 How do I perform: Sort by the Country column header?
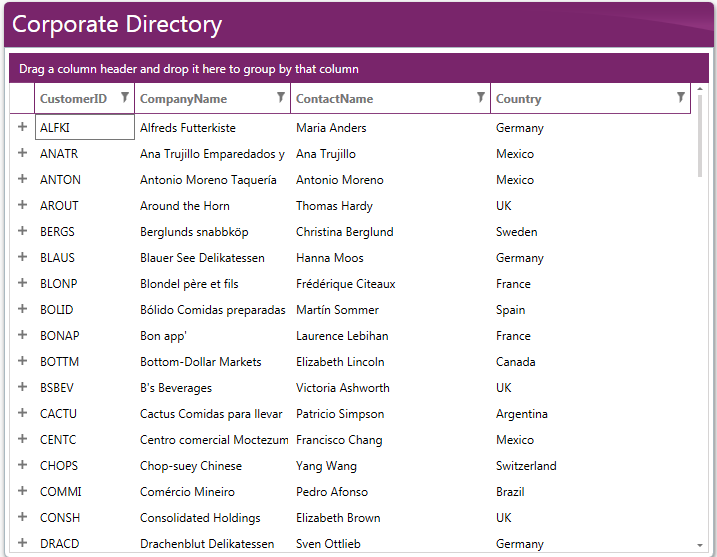click(518, 99)
